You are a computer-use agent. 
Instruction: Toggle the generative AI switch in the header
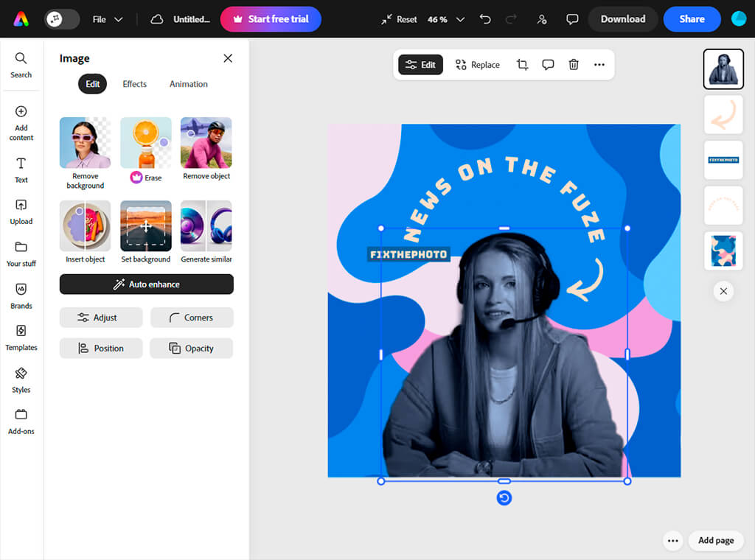pos(62,19)
